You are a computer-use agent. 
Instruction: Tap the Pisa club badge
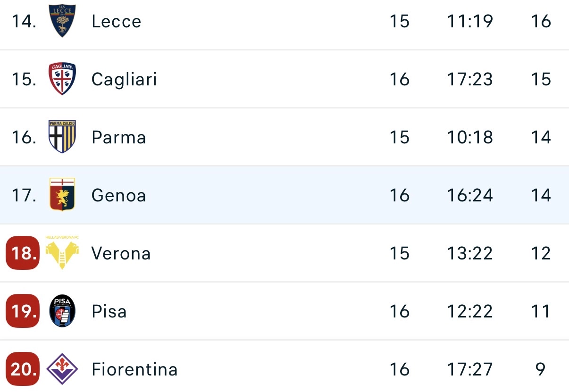[62, 311]
